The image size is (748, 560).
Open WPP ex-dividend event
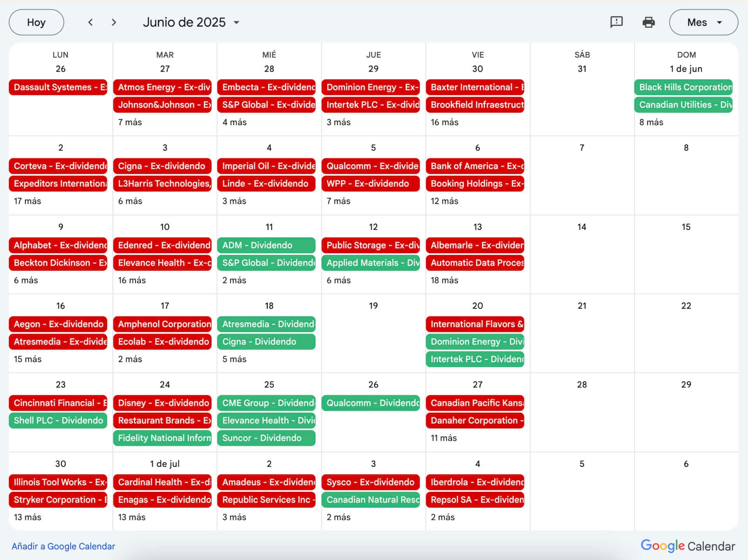pos(371,184)
